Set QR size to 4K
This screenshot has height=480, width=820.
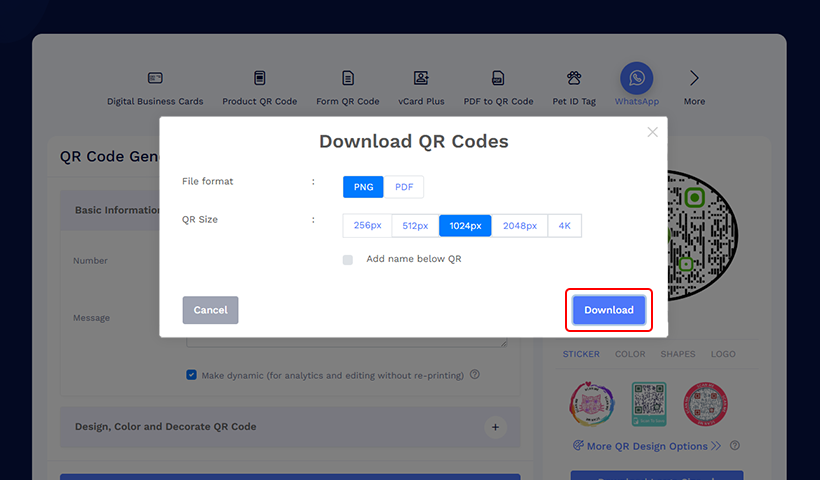[564, 225]
